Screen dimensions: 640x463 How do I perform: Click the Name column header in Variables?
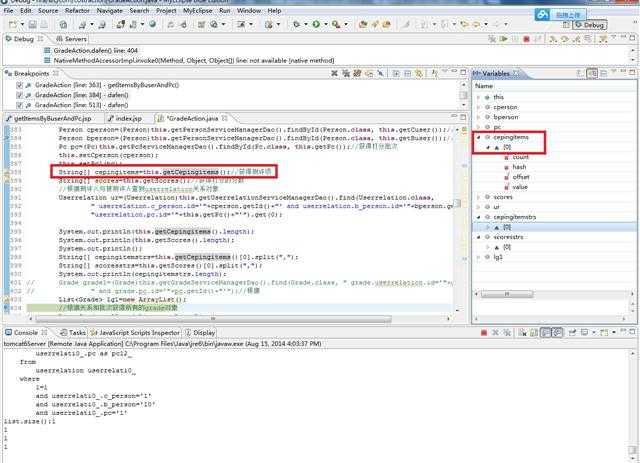tap(484, 86)
